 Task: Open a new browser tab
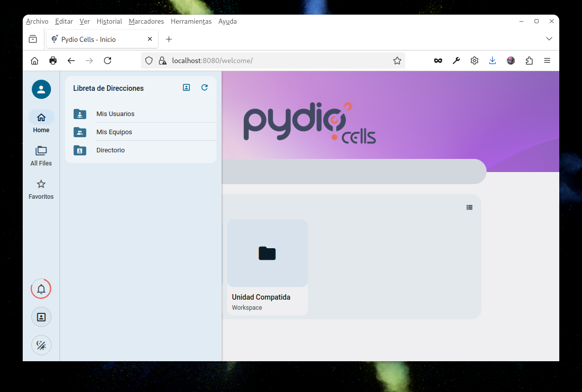tap(169, 39)
